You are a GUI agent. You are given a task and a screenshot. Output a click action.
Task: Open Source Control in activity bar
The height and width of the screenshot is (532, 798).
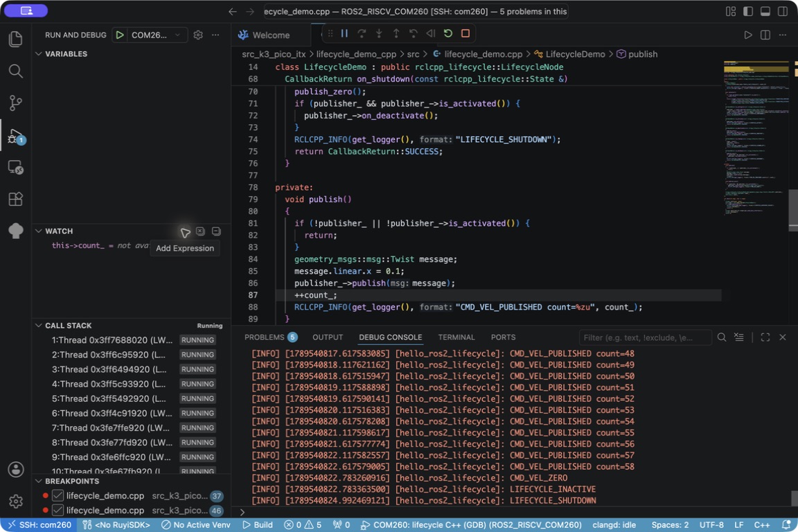coord(16,103)
